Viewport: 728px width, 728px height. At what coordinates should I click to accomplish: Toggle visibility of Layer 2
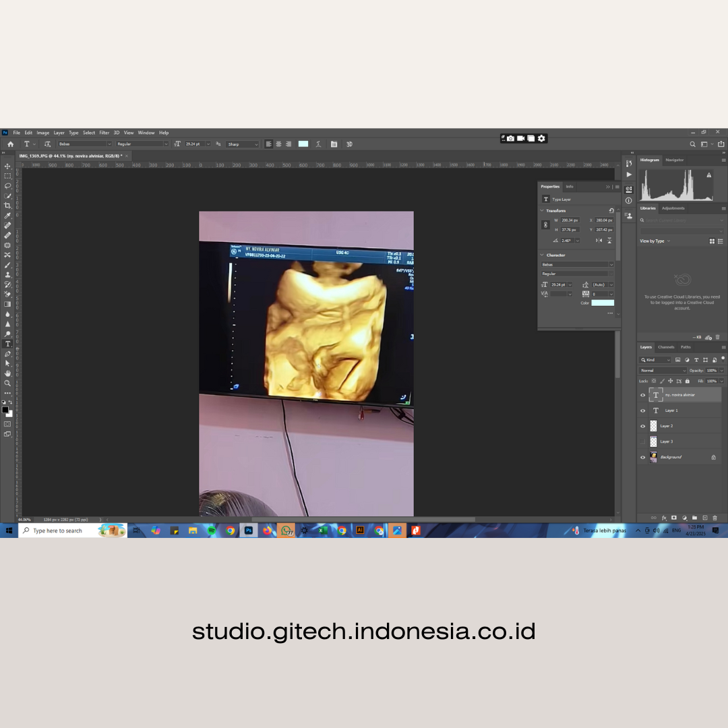[x=642, y=426]
